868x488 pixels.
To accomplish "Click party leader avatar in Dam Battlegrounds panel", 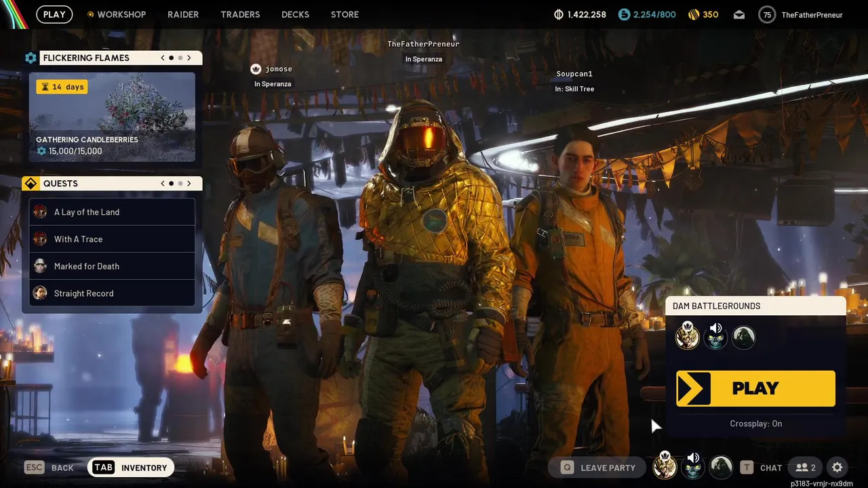I will click(688, 336).
